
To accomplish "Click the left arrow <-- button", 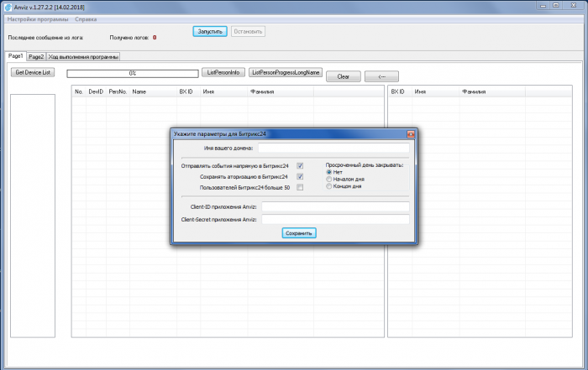I will 381,76.
